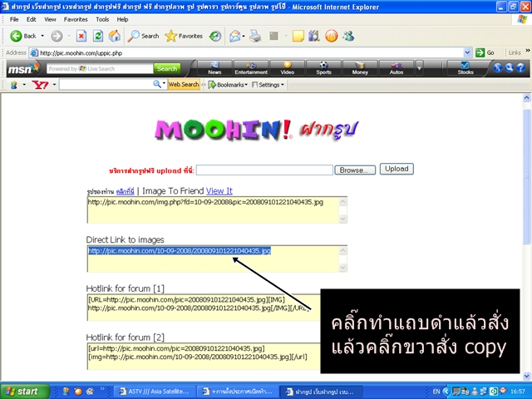Click the Forward arrow in IE toolbar

pyautogui.click(x=57, y=36)
